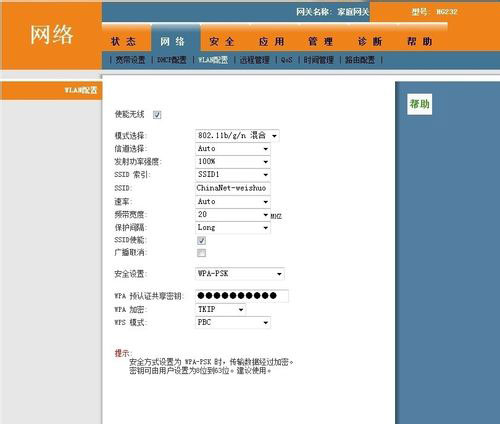Viewport: 500px width, 424px height.
Task: Open the 路由配置 submenu
Action: pos(360,60)
